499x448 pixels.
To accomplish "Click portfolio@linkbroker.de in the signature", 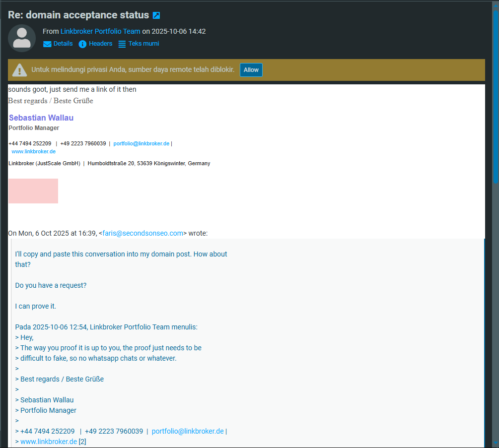I will [x=142, y=143].
